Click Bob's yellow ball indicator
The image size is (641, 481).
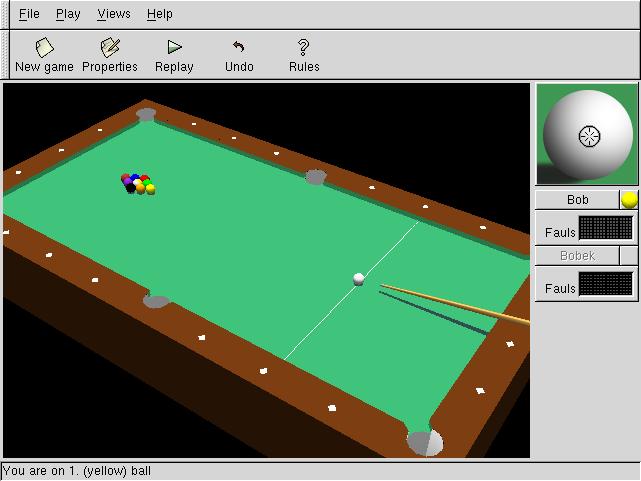(629, 200)
